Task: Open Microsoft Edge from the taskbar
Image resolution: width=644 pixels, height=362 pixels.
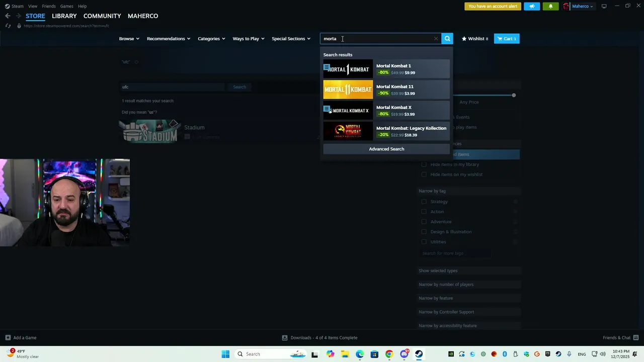Action: 360,354
